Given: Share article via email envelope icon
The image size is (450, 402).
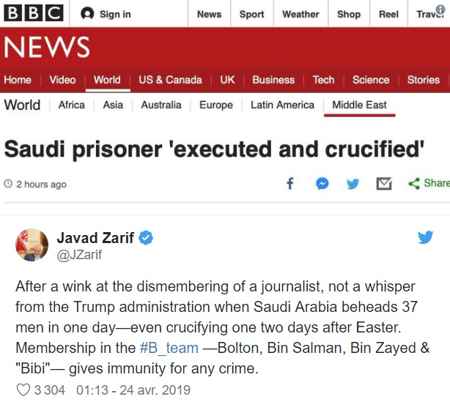Looking at the screenshot, I should [384, 184].
